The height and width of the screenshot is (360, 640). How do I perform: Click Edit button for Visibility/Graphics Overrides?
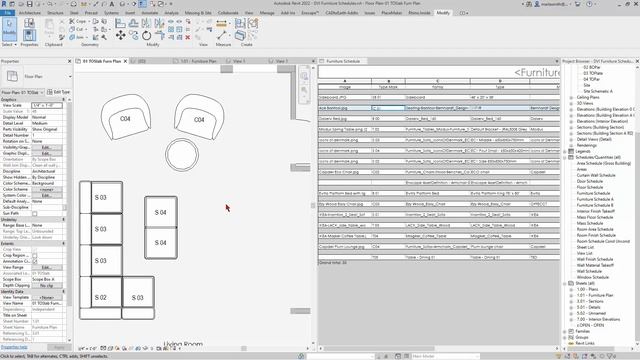pyautogui.click(x=47, y=147)
